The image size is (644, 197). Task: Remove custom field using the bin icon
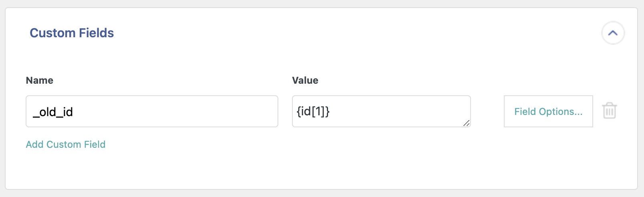point(609,111)
